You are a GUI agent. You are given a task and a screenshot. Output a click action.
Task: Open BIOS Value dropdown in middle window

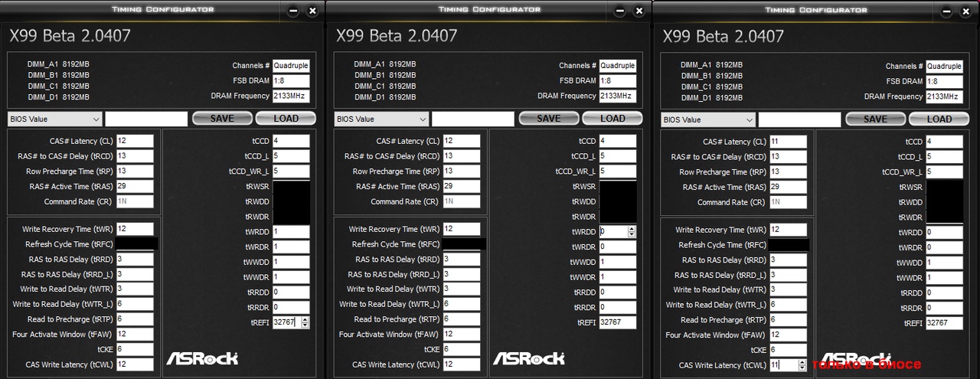pyautogui.click(x=381, y=119)
